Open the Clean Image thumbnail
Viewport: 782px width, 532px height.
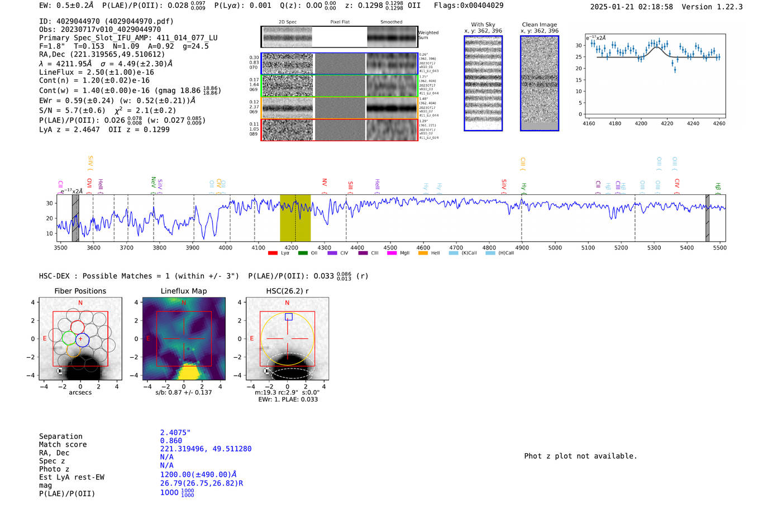click(x=539, y=83)
